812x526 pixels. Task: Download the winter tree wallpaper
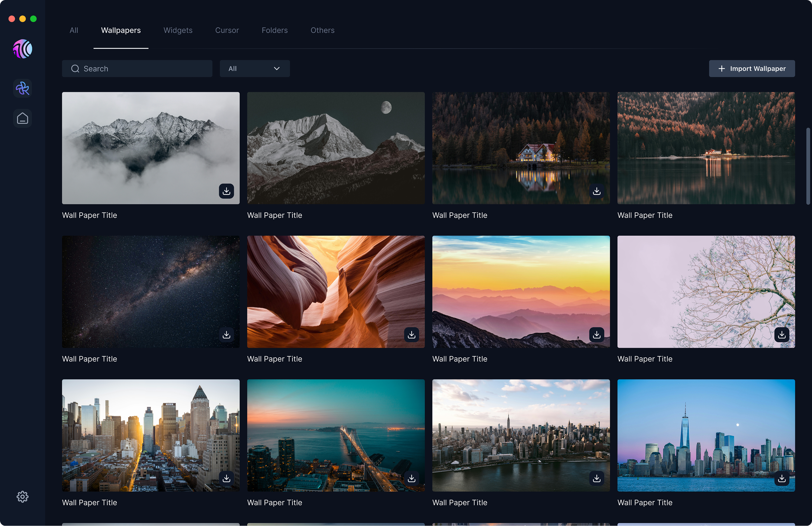[x=782, y=335]
